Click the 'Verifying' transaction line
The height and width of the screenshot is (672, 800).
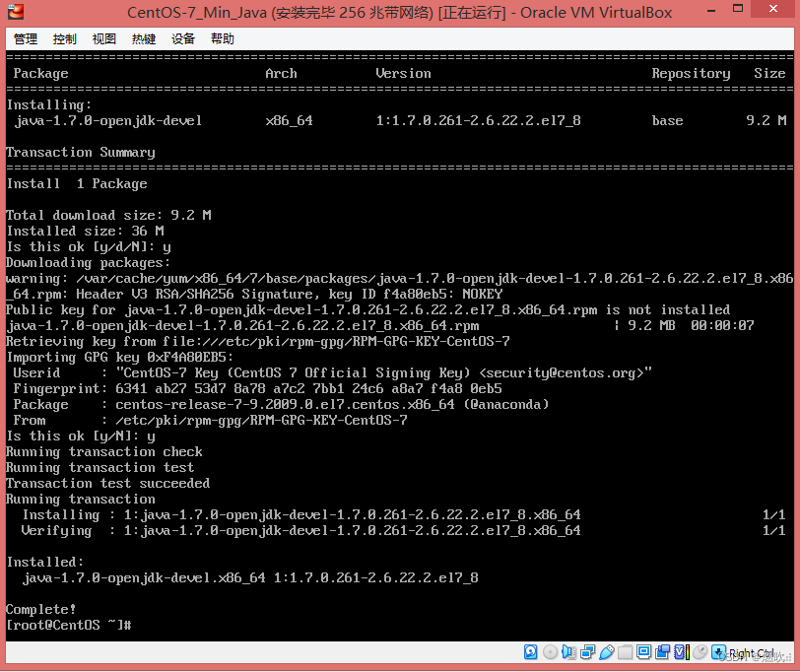403,531
